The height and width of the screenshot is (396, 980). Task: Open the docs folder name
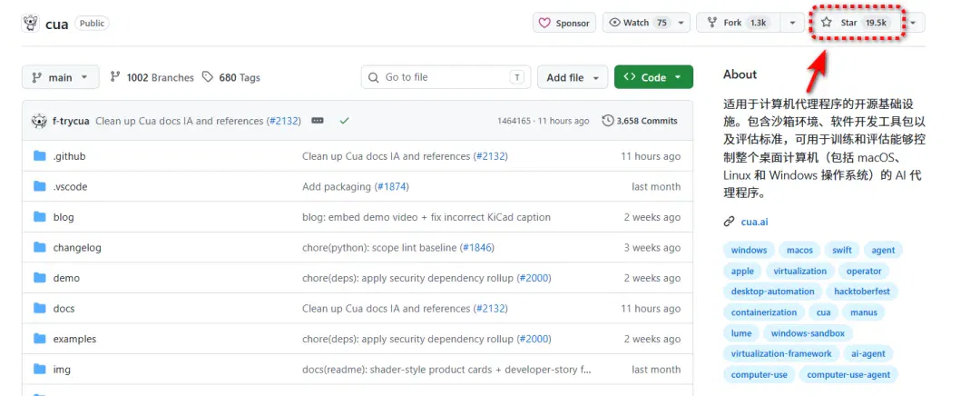click(x=64, y=309)
